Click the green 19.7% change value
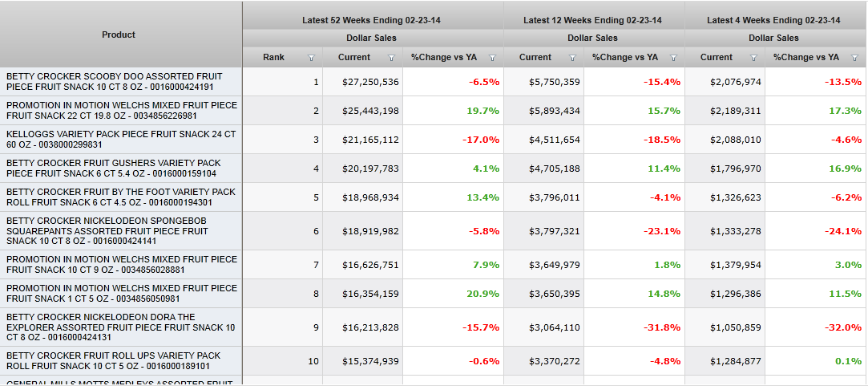868x386 pixels. tap(482, 111)
